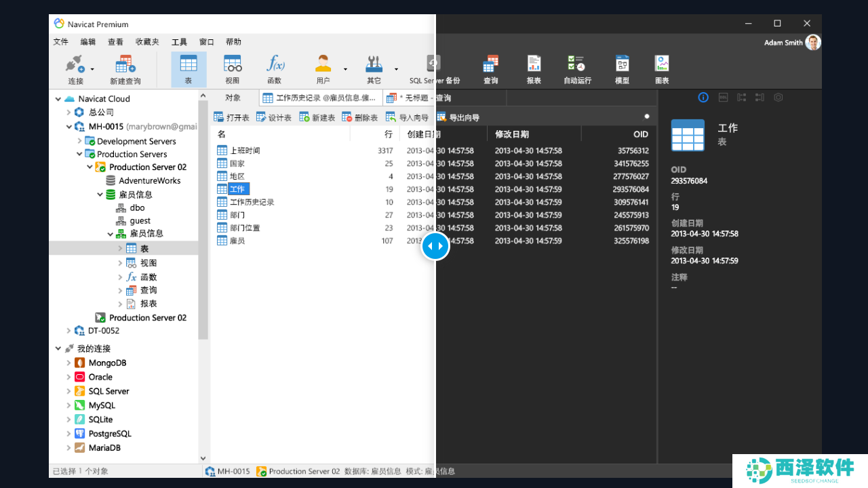Open 查询 (Query) in the dark toolbar
868x488 pixels.
[491, 64]
